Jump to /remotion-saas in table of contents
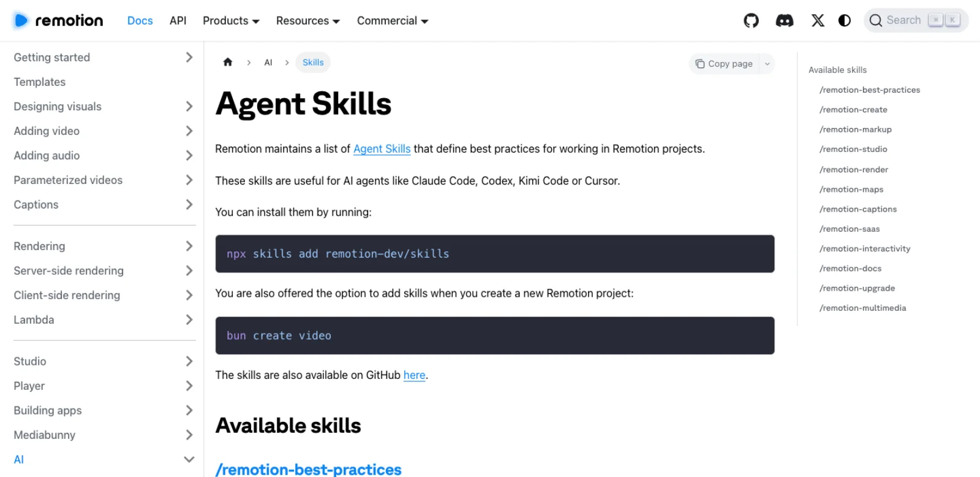This screenshot has height=477, width=980. tap(850, 229)
